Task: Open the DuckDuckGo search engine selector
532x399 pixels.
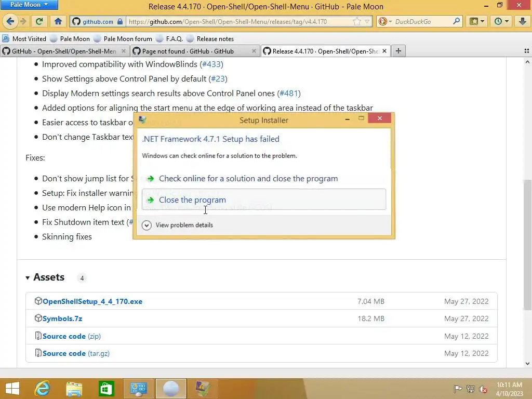Action: click(385, 21)
